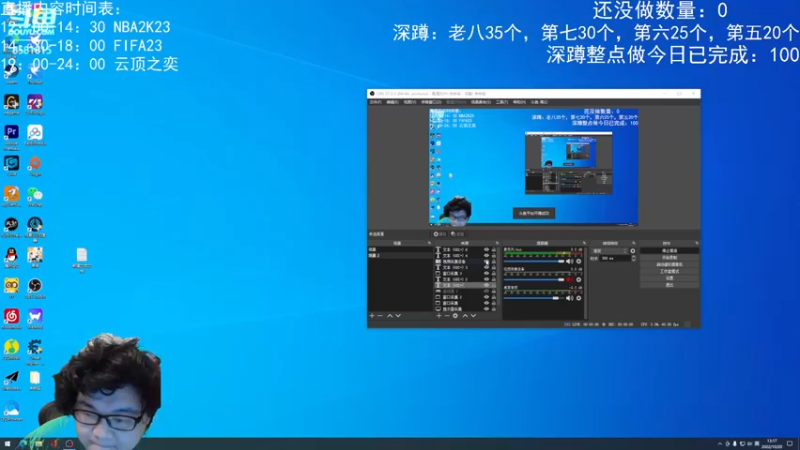Toggle visibility of selected 文本 (GDI+) source
Image resolution: width=800 pixels, height=450 pixels.
pos(486,285)
